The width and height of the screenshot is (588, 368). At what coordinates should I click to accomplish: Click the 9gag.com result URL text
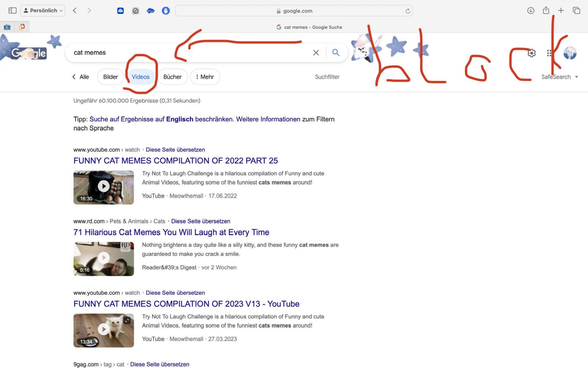[x=86, y=364]
